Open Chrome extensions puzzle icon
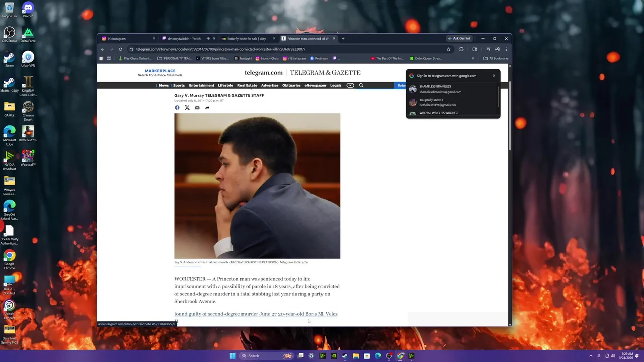Viewport: 644px width, 362px height. 461,49
